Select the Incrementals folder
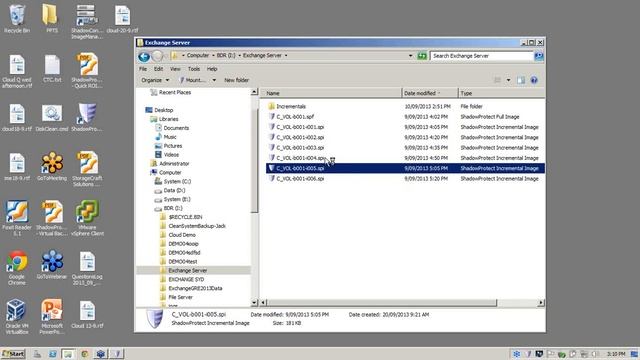Image resolution: width=640 pixels, height=360 pixels. tap(287, 106)
